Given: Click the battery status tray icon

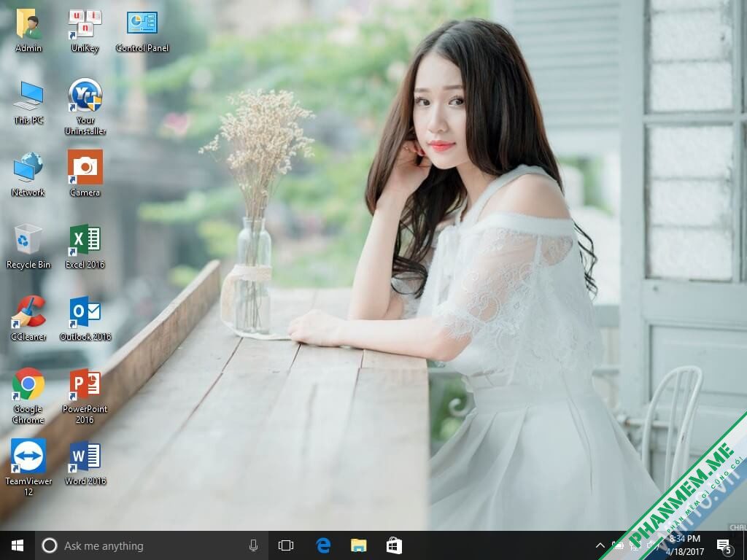Looking at the screenshot, I should [x=617, y=545].
